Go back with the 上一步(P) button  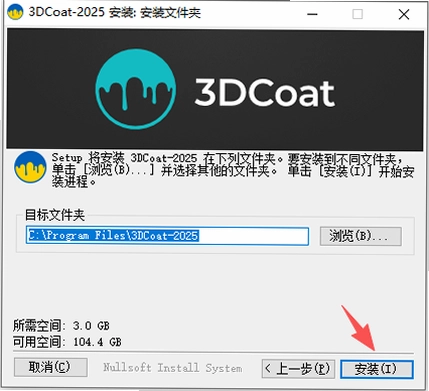(x=298, y=368)
